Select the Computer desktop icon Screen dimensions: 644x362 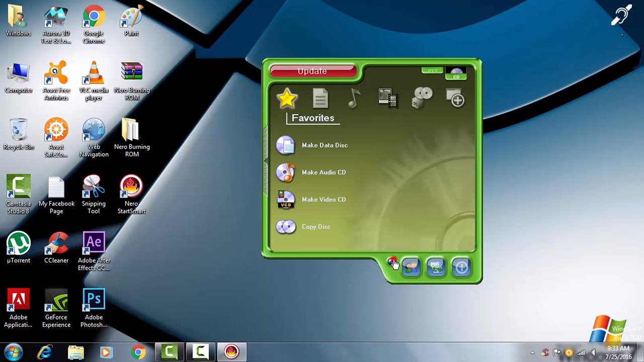19,78
